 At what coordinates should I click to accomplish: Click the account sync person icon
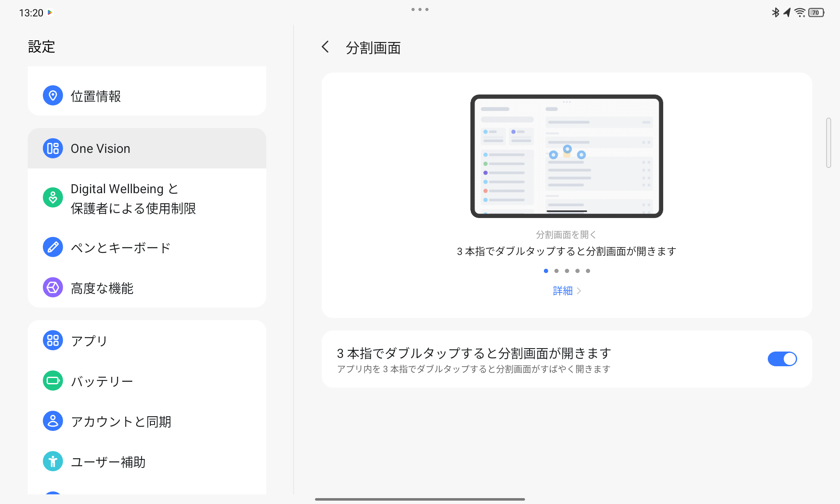click(53, 421)
